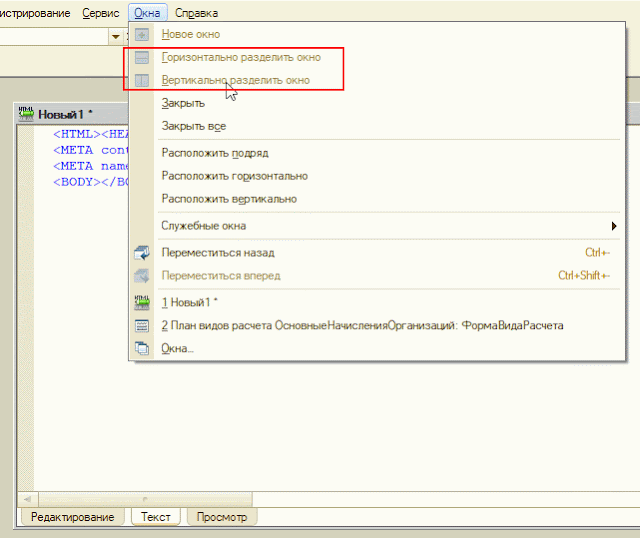Click the vertical split window icon

click(x=142, y=80)
